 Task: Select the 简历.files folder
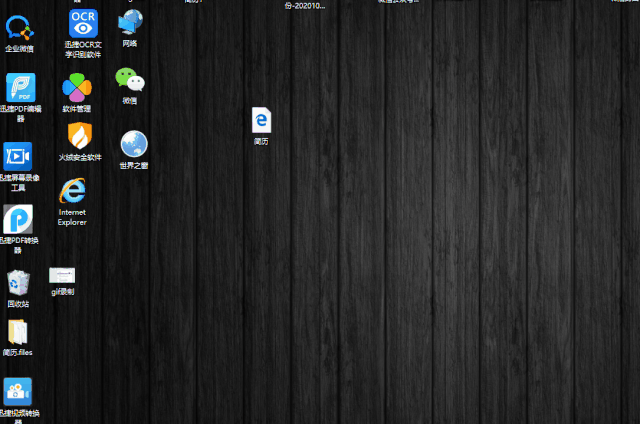18,332
